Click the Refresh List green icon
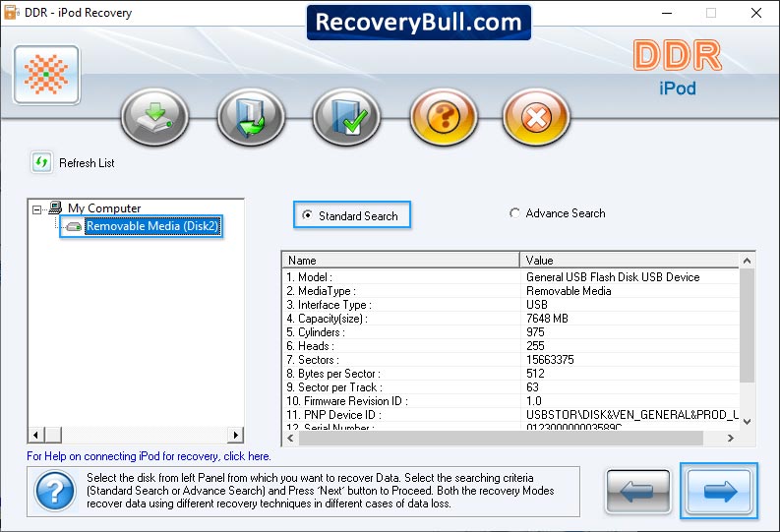The width and height of the screenshot is (780, 532). coord(42,162)
